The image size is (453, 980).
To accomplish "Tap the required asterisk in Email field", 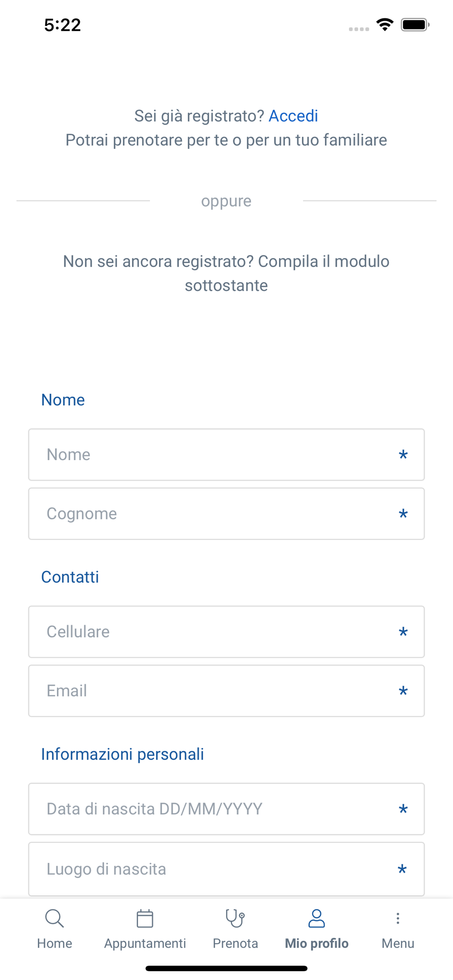I will (403, 691).
